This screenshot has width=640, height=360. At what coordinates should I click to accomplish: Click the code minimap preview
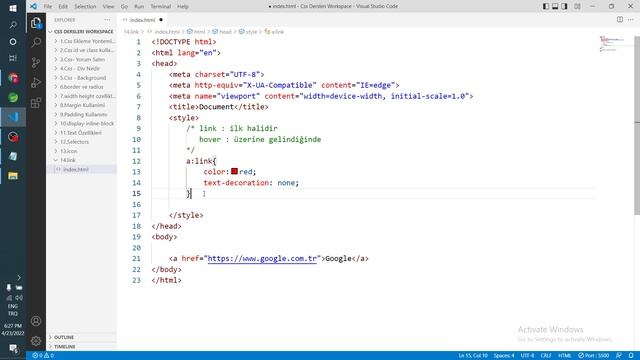(611, 44)
